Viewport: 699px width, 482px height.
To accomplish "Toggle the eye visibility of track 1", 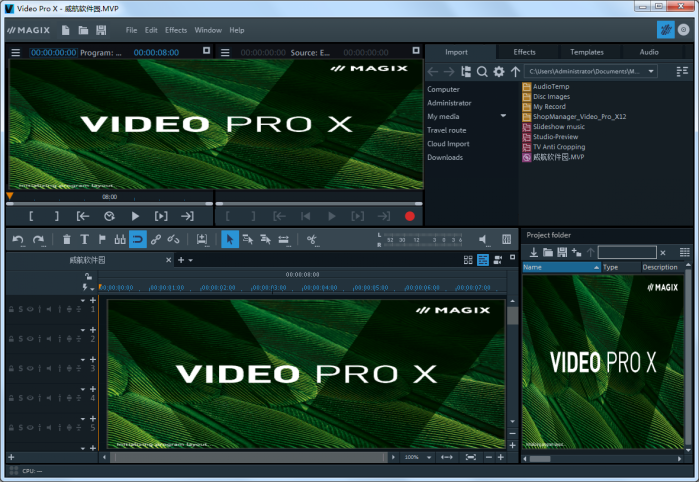I will [x=30, y=309].
